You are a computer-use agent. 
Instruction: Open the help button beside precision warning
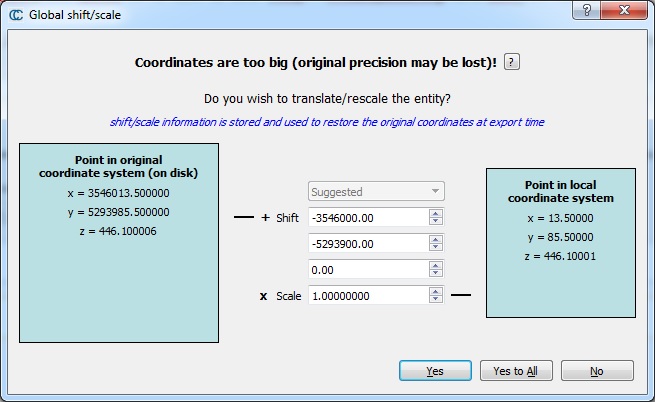pos(512,62)
